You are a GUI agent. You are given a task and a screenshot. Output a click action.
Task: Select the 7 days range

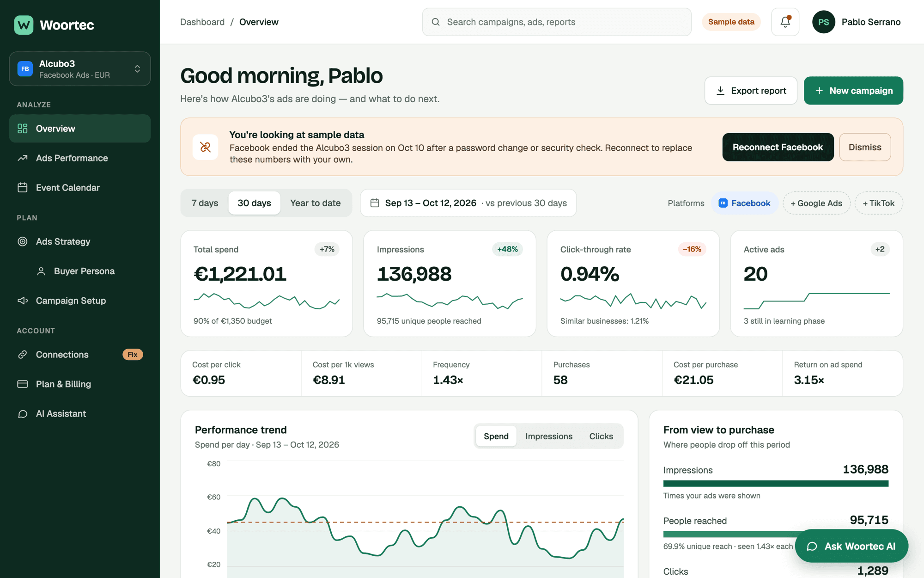click(205, 203)
